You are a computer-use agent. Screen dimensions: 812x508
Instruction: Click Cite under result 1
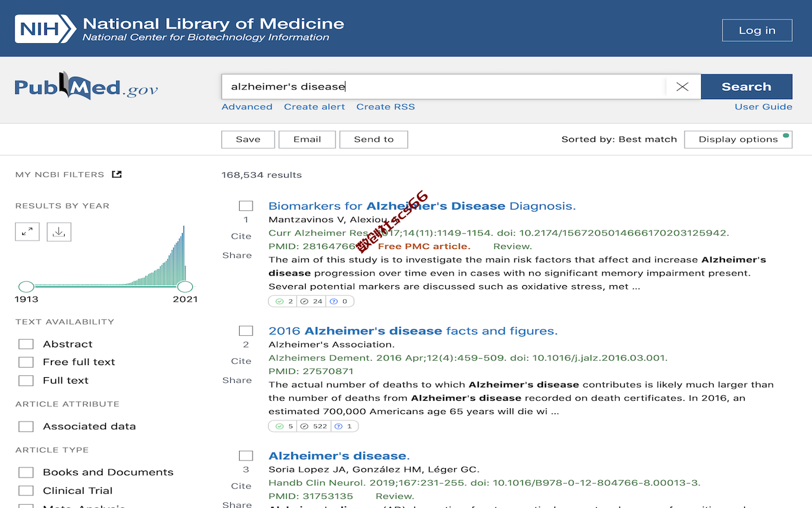pos(241,236)
